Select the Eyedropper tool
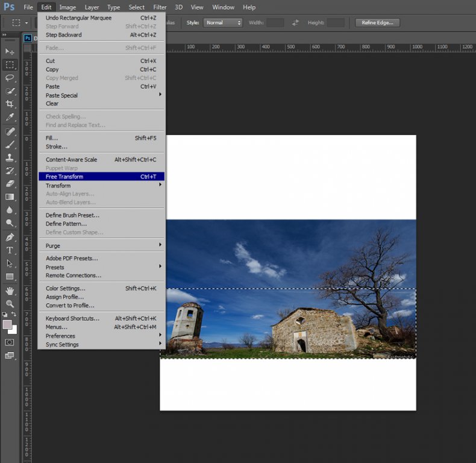The image size is (476, 463). [x=10, y=118]
